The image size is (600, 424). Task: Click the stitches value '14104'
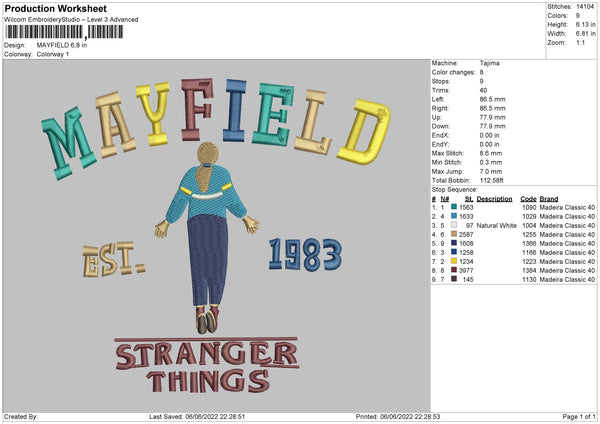click(585, 7)
